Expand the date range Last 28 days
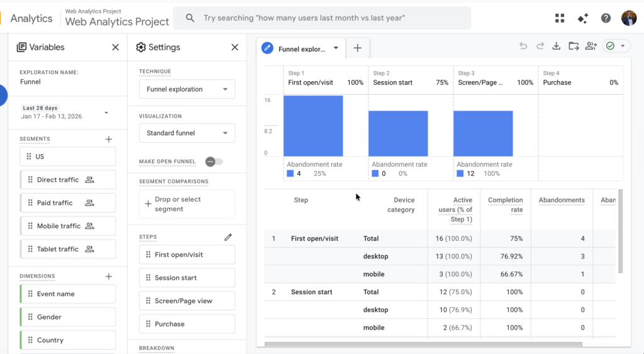 click(x=106, y=113)
